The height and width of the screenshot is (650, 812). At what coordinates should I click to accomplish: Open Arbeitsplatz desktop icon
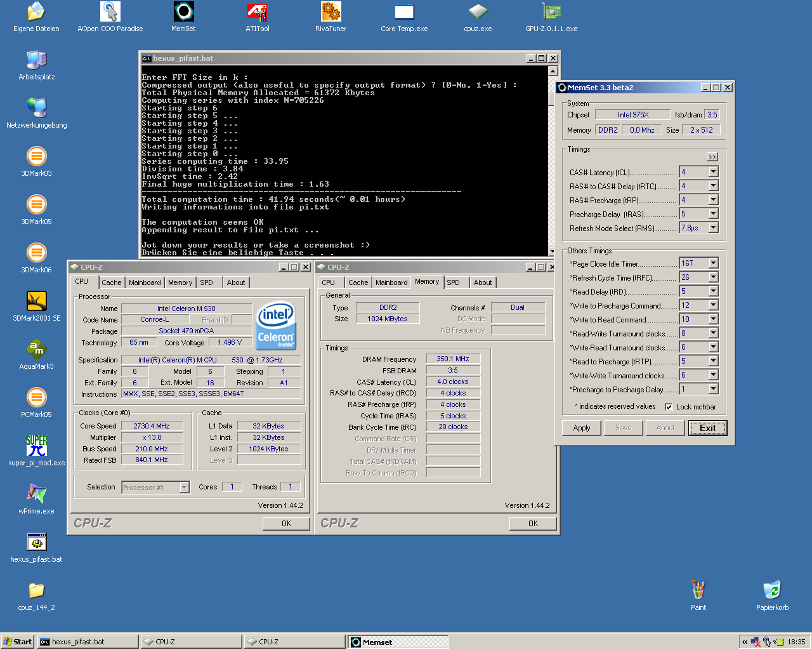pyautogui.click(x=36, y=65)
